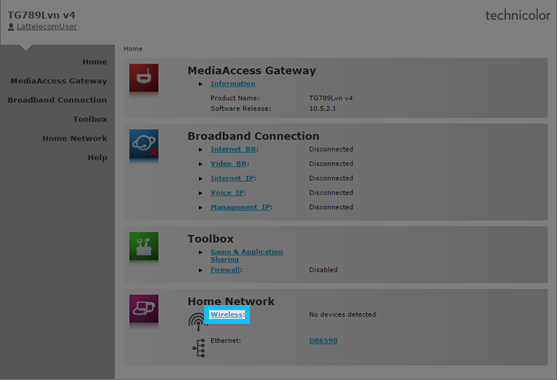Screen dimensions: 559x380
Task: Click the Internet_BR 'Disconnected' status
Action: [x=331, y=149]
